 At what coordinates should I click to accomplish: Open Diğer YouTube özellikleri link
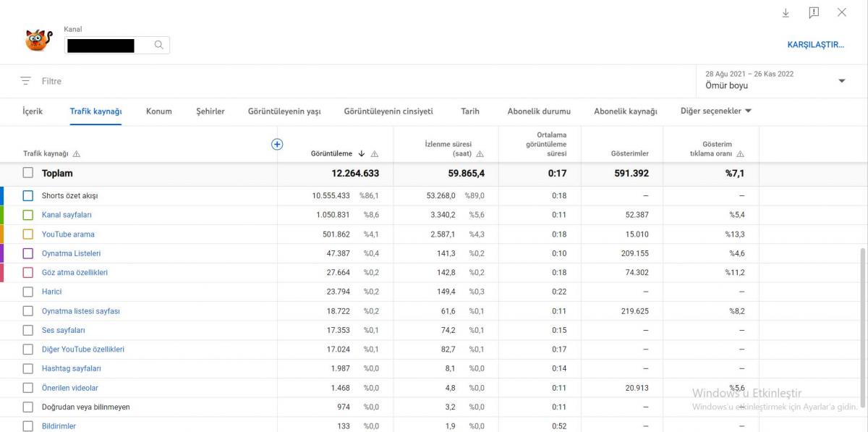click(x=83, y=350)
